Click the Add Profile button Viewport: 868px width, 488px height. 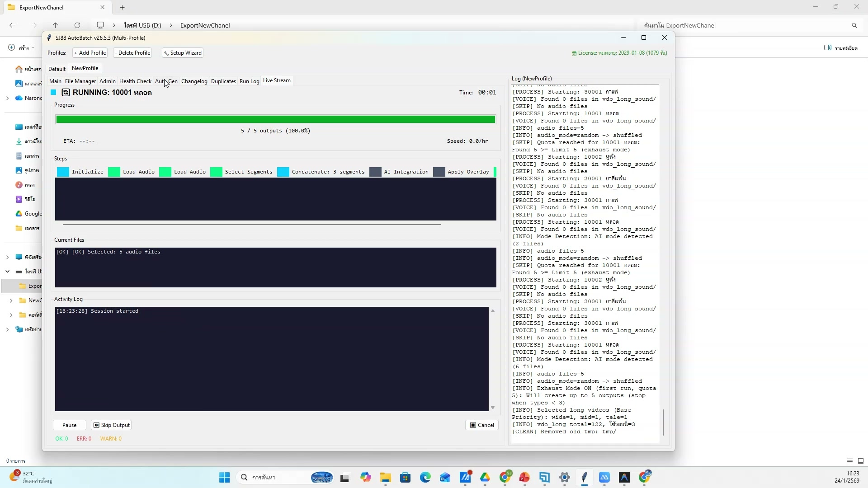[x=90, y=53]
